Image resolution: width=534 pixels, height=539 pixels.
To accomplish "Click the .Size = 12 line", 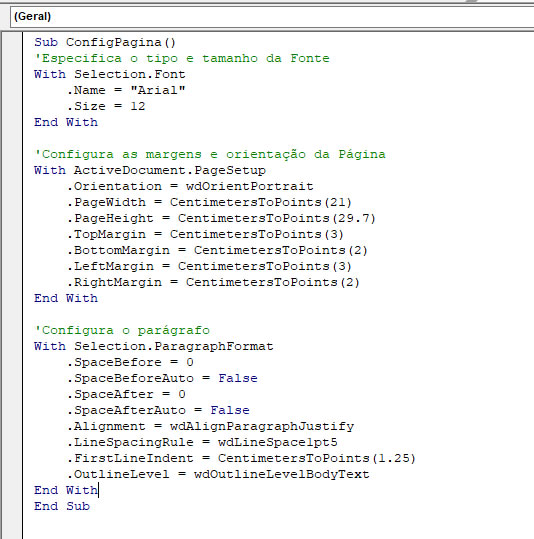I will 106,106.
